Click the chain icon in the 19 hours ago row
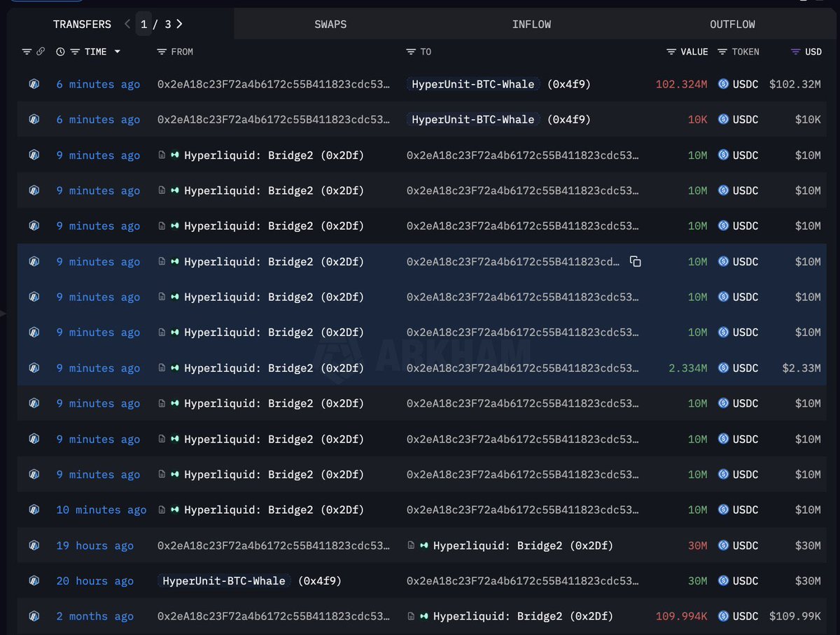The height and width of the screenshot is (635, 840). [34, 546]
